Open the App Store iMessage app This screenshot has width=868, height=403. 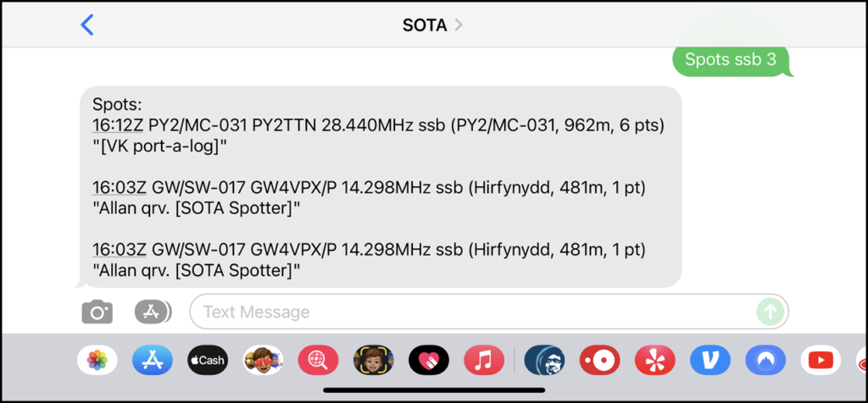click(153, 361)
